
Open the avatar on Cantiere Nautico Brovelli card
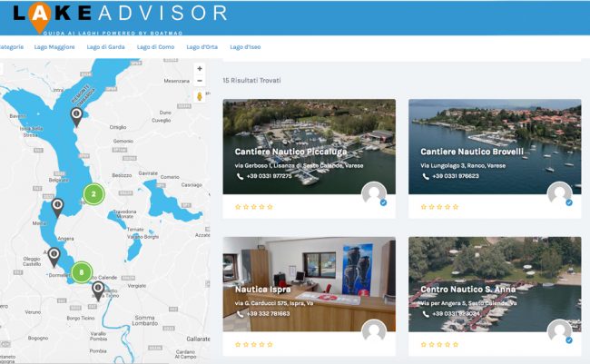[559, 194]
